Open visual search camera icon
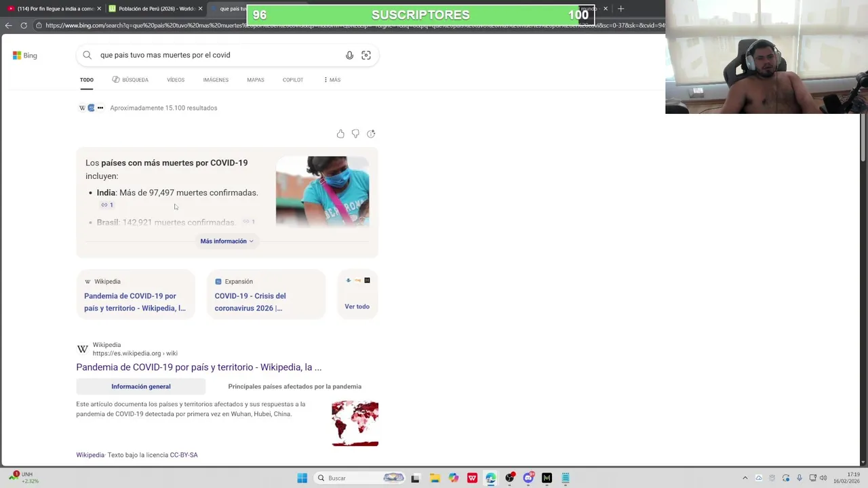The image size is (868, 488). [366, 56]
